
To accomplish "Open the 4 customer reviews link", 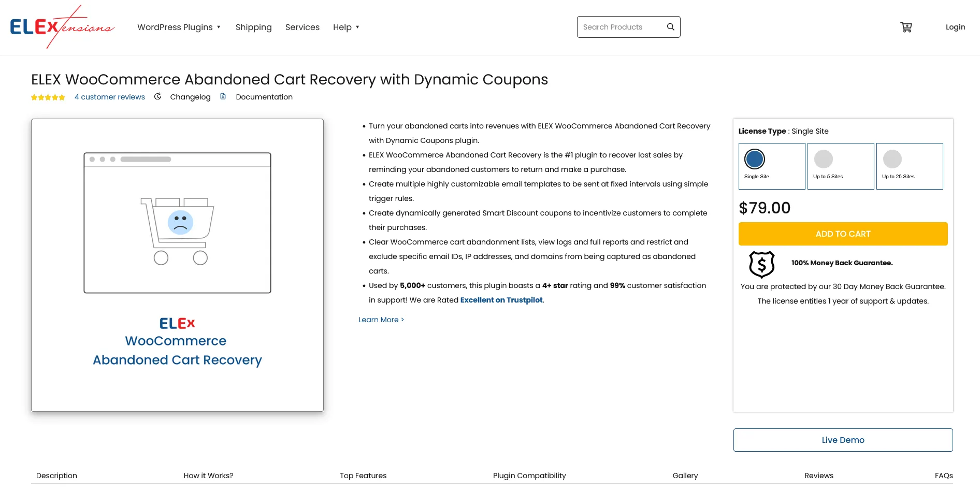I will [110, 97].
